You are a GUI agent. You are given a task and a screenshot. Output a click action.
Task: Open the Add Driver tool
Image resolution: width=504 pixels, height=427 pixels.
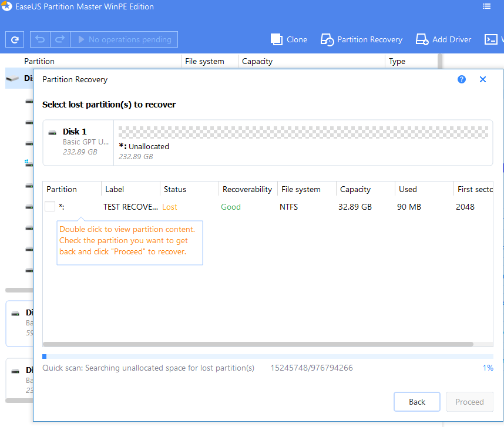coord(443,39)
